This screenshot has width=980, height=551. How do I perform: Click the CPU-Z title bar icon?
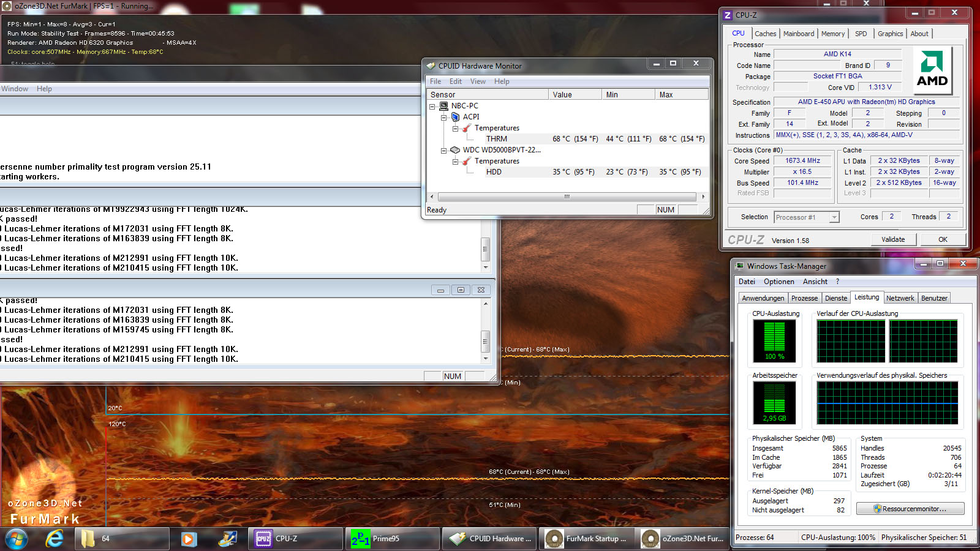[x=728, y=15]
